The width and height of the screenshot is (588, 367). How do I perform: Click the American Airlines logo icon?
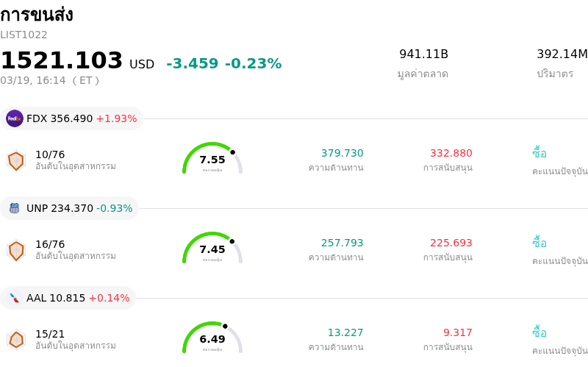pos(15,298)
